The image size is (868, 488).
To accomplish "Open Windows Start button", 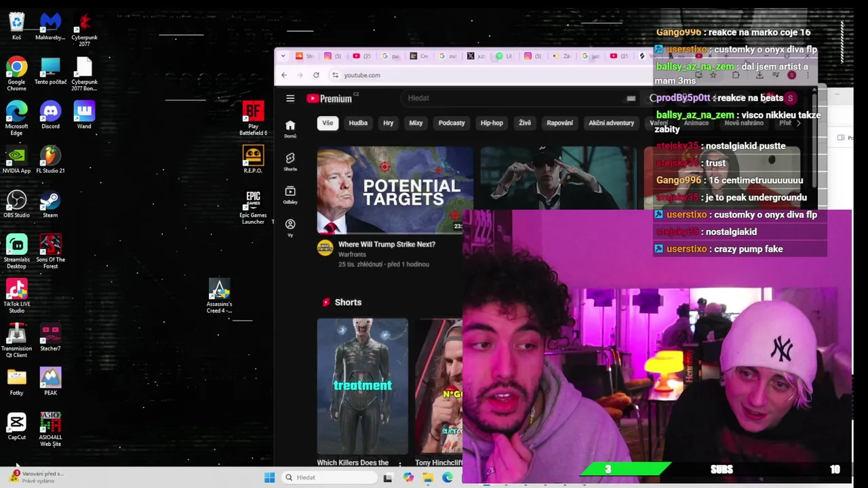I will [x=269, y=477].
